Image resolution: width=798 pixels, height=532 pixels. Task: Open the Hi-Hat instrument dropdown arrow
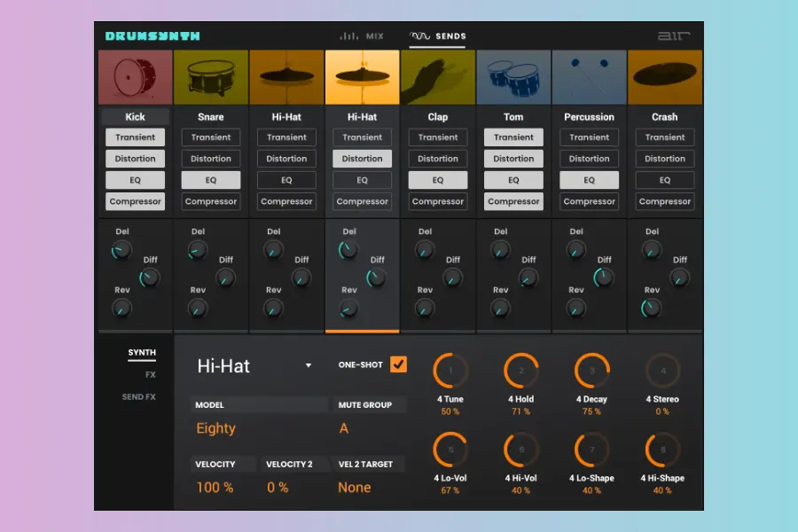coord(309,365)
